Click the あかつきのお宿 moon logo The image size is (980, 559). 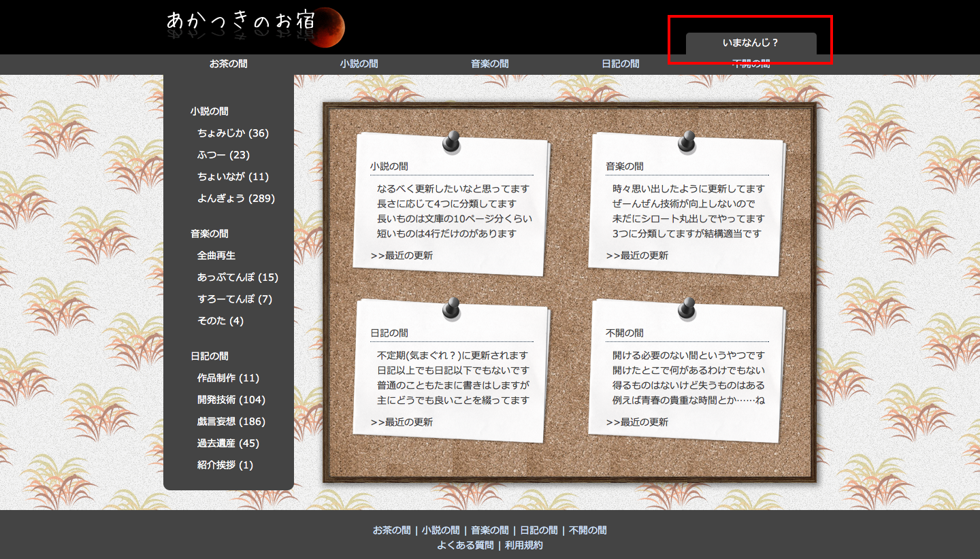256,27
